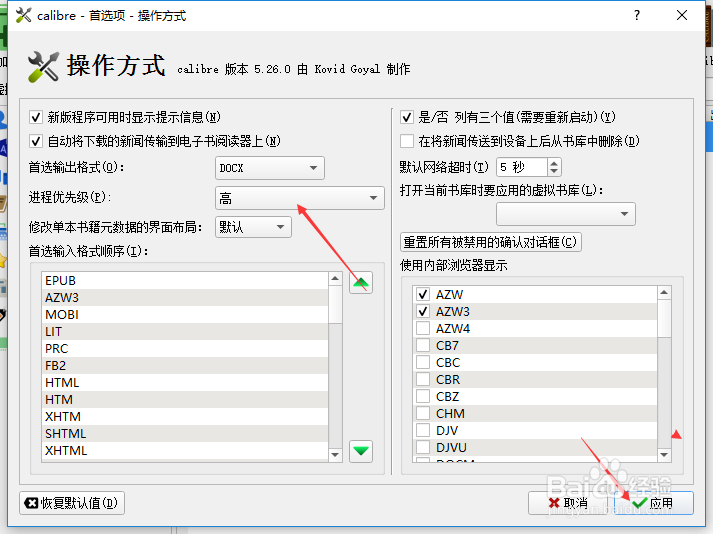
Task: Check CBZ in internal viewer list
Action: (x=423, y=397)
